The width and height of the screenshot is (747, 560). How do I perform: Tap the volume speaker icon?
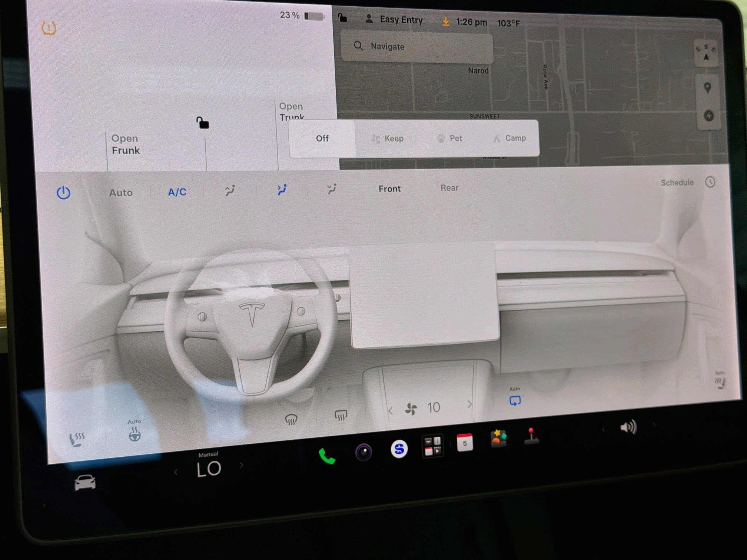[x=628, y=427]
